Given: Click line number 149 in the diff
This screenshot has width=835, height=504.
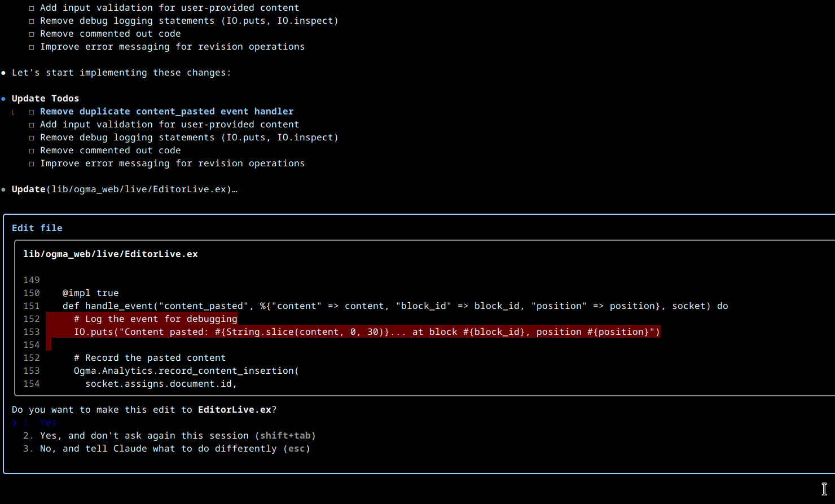Looking at the screenshot, I should [x=32, y=280].
